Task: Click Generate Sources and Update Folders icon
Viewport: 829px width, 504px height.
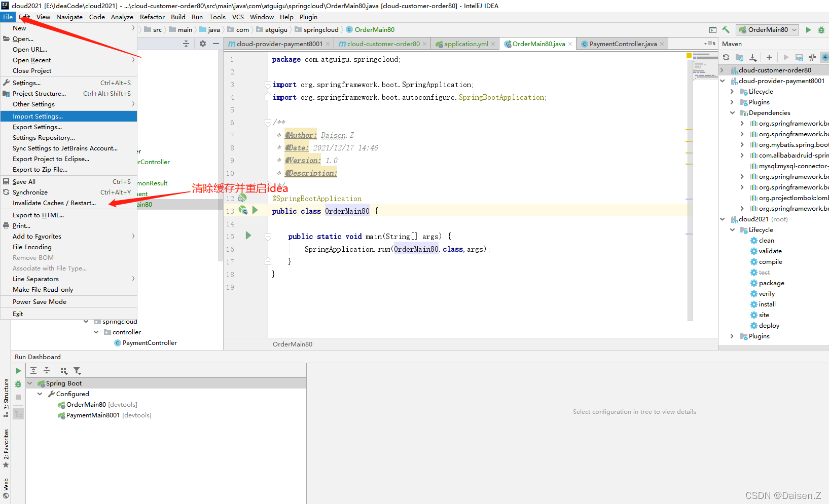Action: coord(739,57)
